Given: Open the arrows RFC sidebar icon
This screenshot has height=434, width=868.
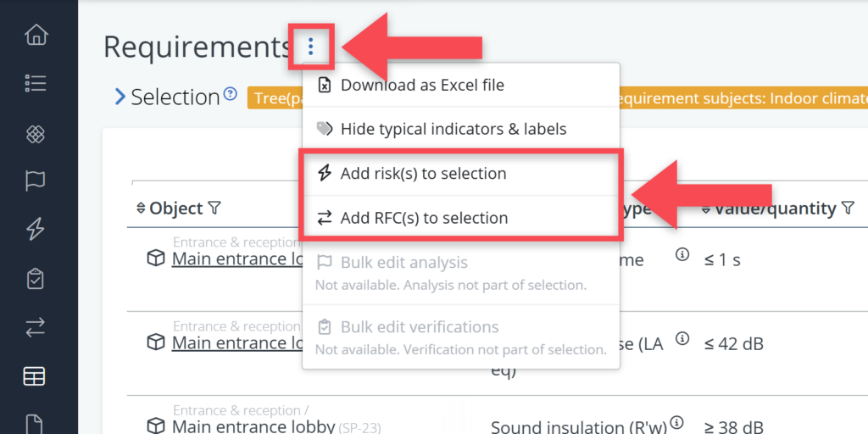Looking at the screenshot, I should pos(36,328).
